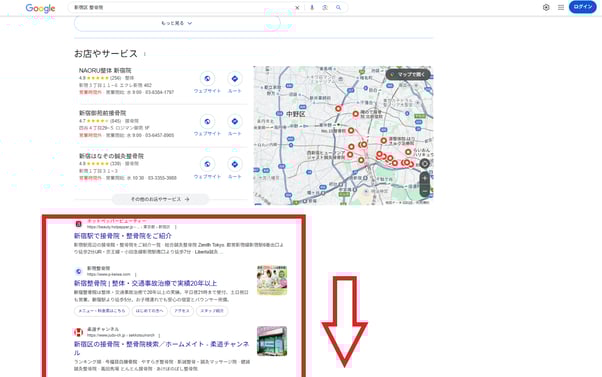The height and width of the screenshot is (377, 602).
Task: Open the settings gear icon
Action: tap(546, 7)
